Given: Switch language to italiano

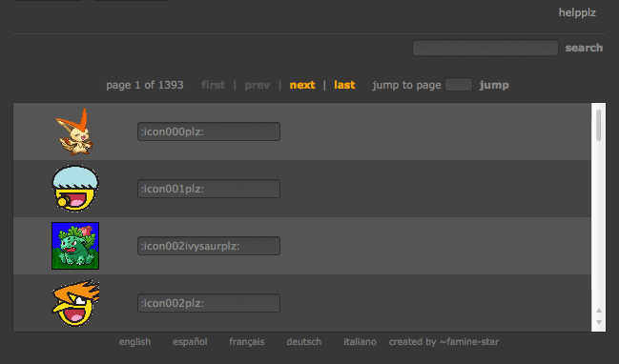Looking at the screenshot, I should tap(360, 341).
